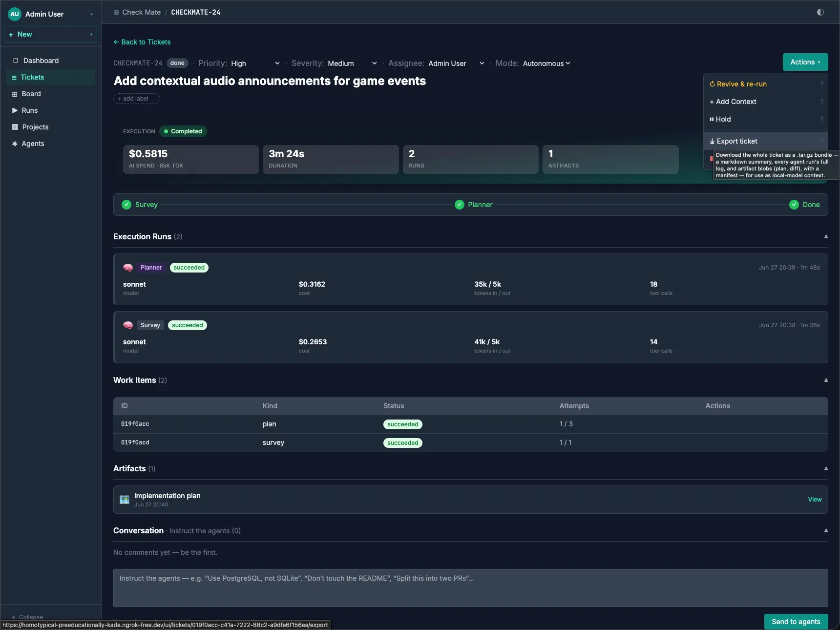Toggle the dark/light theme icon

(x=820, y=12)
